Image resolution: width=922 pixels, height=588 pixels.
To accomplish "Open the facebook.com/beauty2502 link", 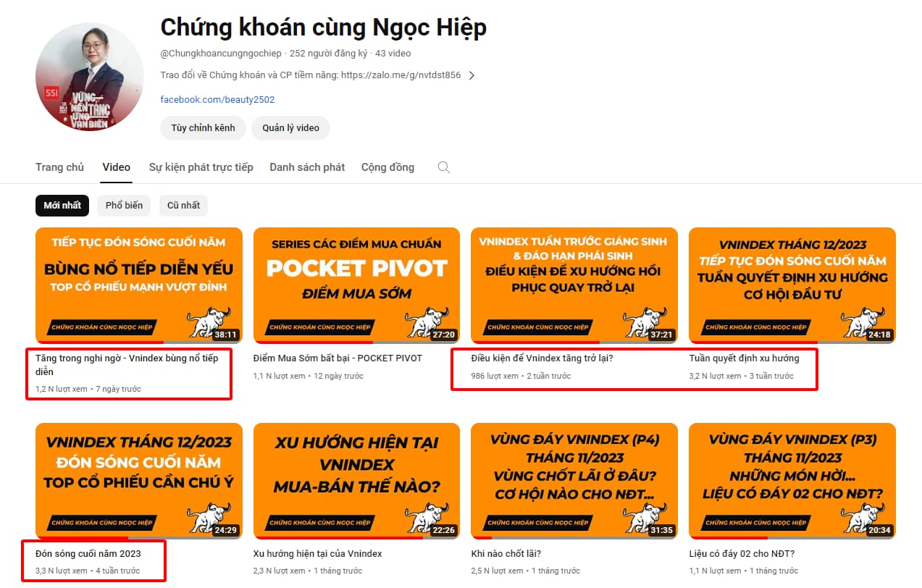I will [x=217, y=100].
